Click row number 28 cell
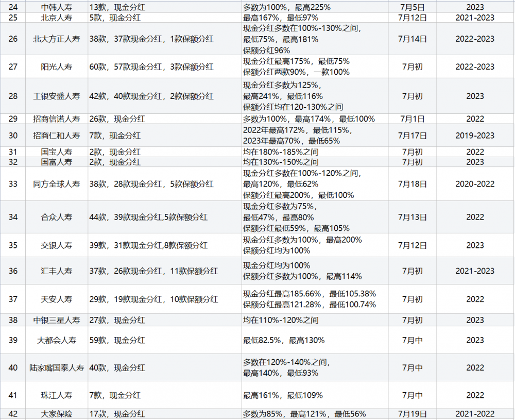This screenshot has height=420, width=515. pyautogui.click(x=13, y=96)
